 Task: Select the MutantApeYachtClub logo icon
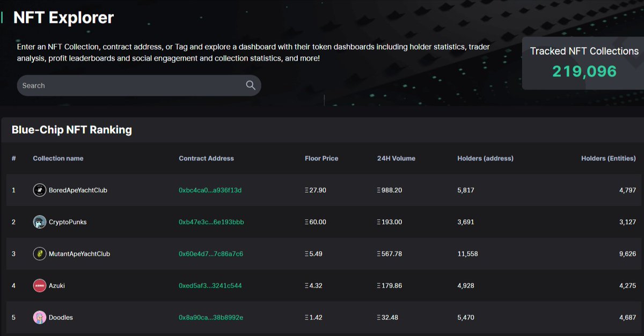(39, 253)
